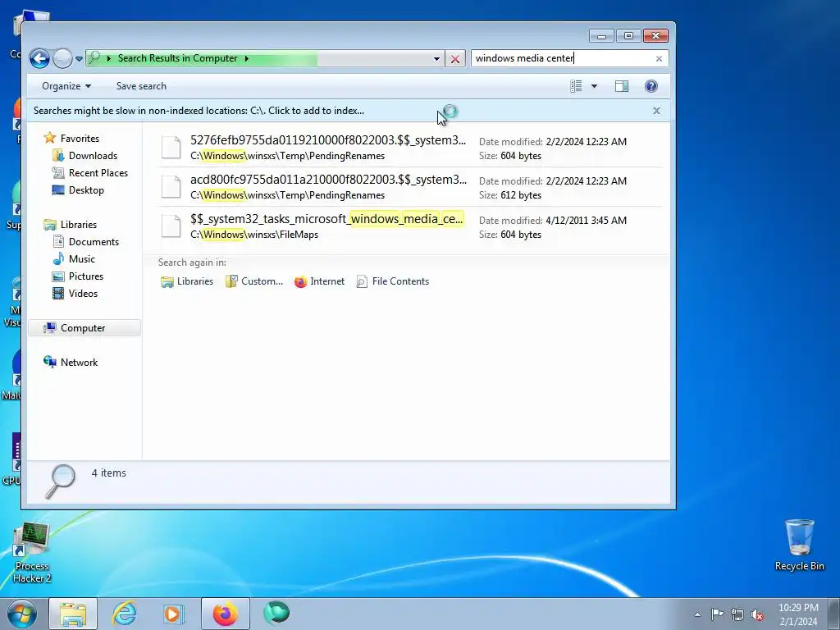Screen dimensions: 840x630
Task: Select the Recycle Bin desktop icon
Action: (x=799, y=546)
